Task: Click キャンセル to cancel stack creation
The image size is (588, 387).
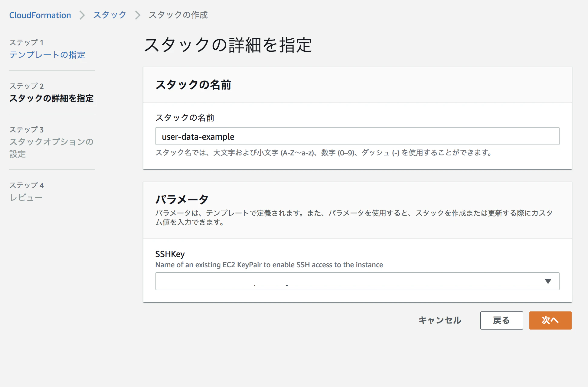Action: click(x=440, y=320)
